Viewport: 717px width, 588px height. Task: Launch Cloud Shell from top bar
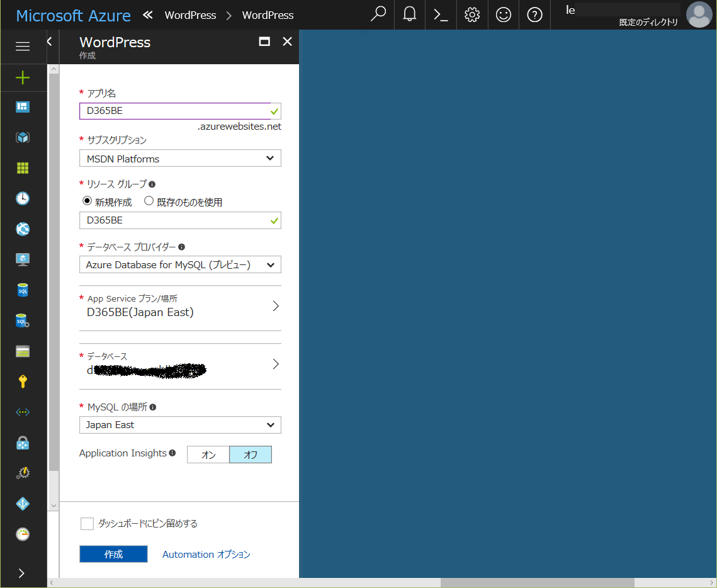tap(441, 14)
